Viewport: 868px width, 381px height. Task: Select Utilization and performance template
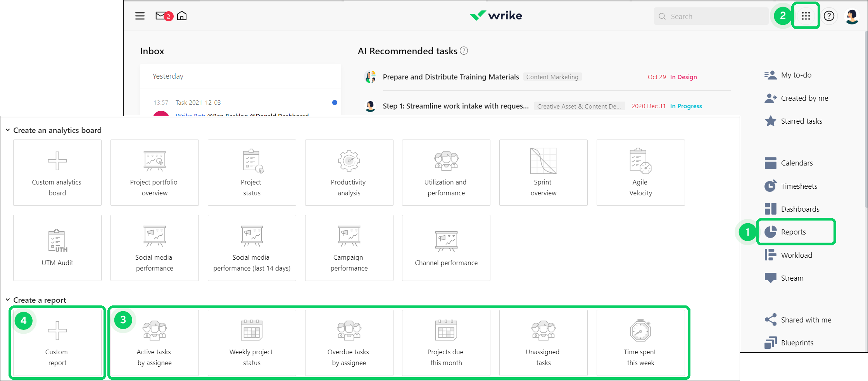coord(446,172)
